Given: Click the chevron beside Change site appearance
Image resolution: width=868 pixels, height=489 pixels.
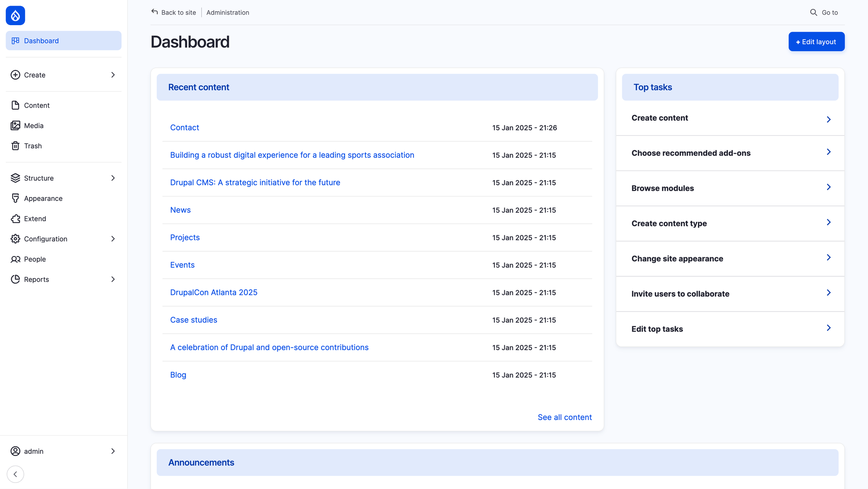Looking at the screenshot, I should click(x=829, y=257).
